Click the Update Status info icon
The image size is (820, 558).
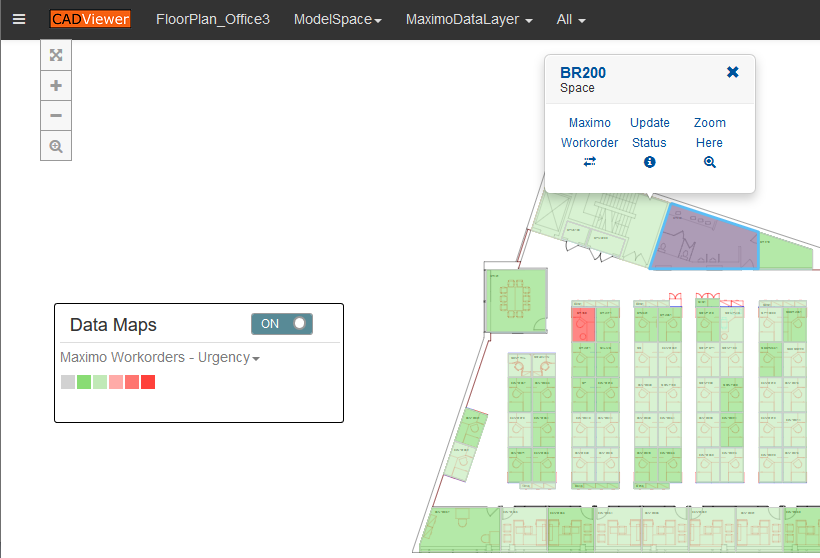pyautogui.click(x=649, y=162)
